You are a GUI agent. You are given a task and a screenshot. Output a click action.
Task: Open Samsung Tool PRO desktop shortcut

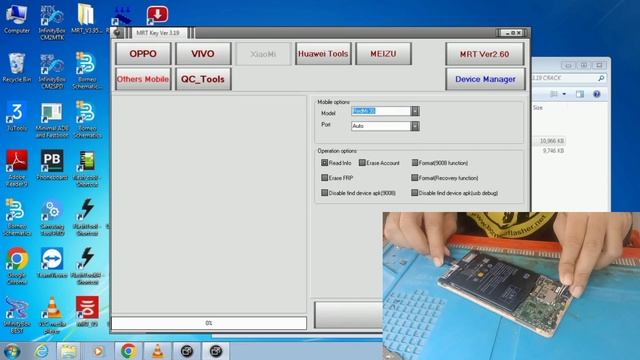tap(52, 217)
